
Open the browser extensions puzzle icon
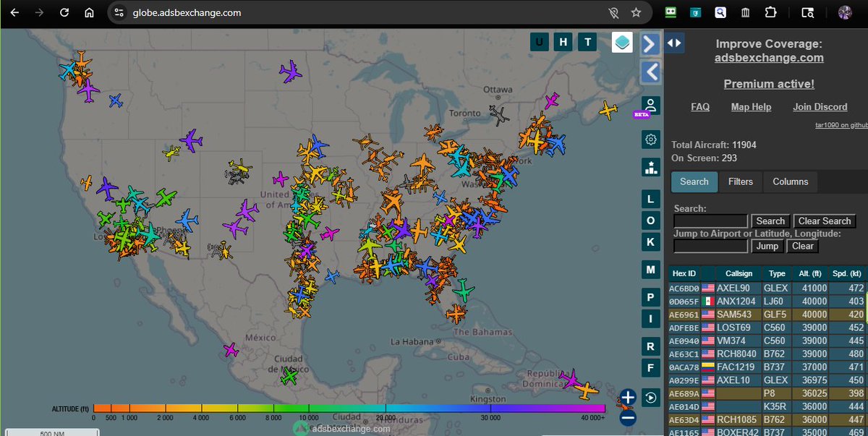click(770, 12)
